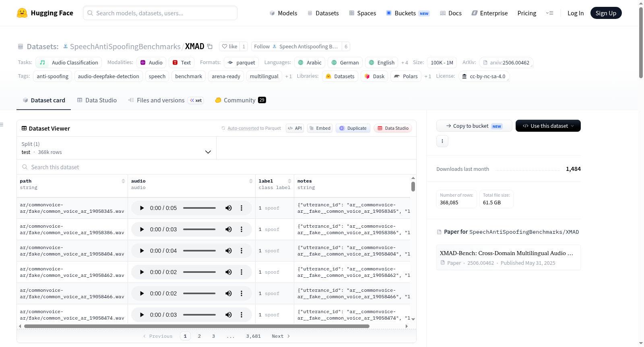
Task: Click the Log In link
Action: [575, 13]
